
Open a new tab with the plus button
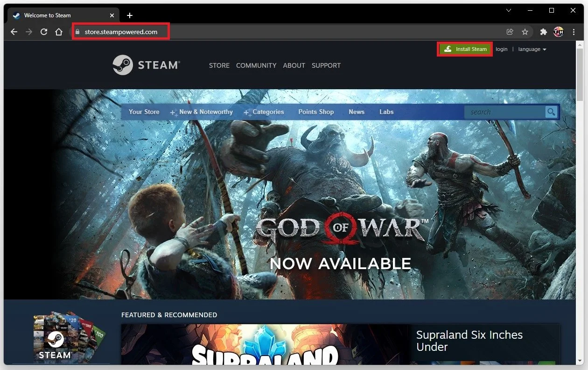point(130,15)
